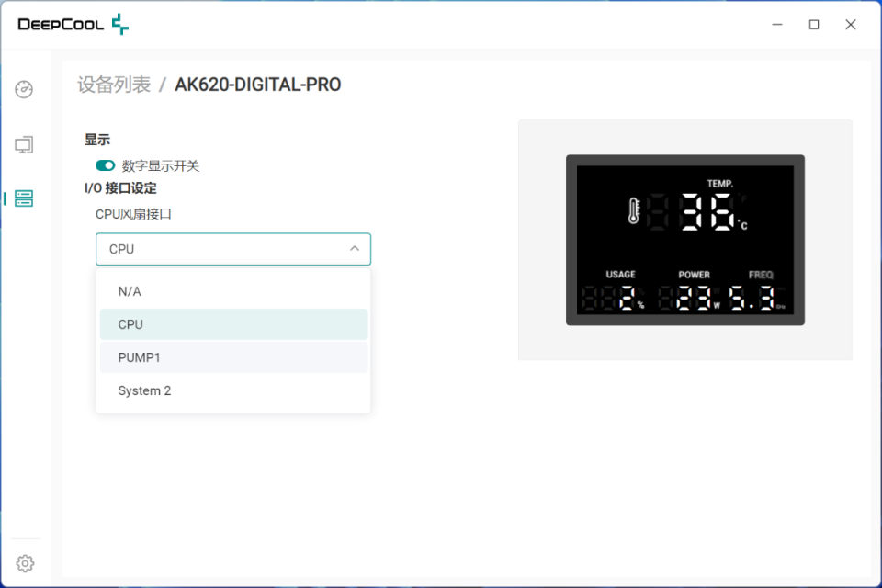Open settings gear in sidebar

25,562
